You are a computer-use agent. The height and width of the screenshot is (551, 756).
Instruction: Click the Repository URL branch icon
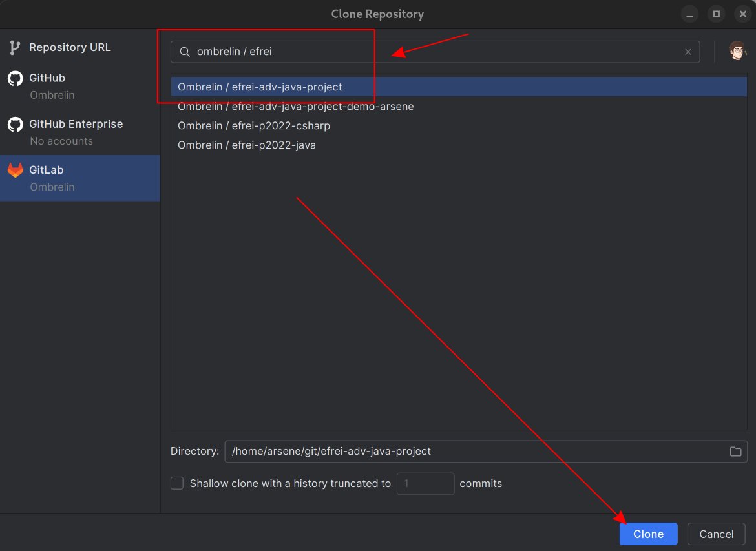14,47
